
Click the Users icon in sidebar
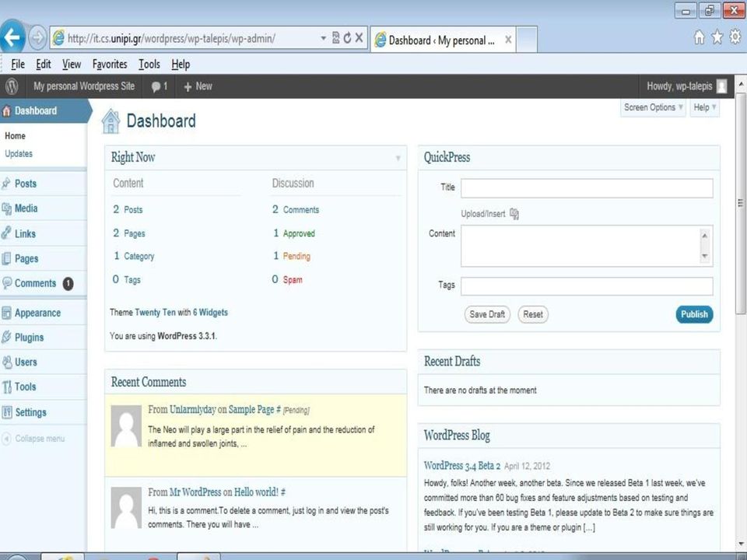click(x=7, y=362)
